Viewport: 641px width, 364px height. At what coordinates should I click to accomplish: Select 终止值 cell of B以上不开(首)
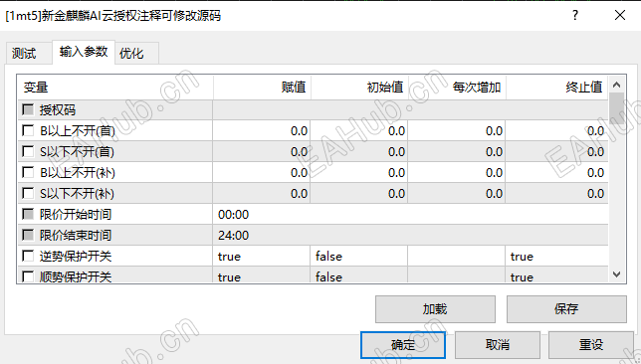[x=556, y=130]
